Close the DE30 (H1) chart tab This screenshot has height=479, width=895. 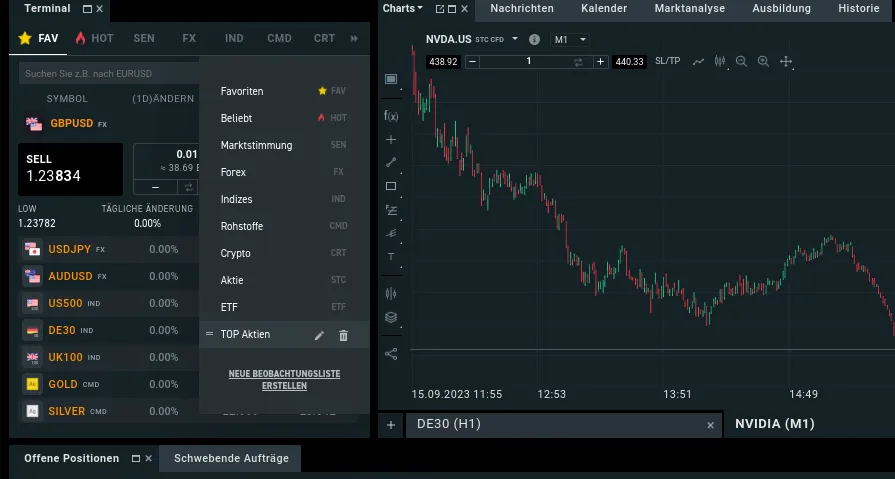point(711,425)
